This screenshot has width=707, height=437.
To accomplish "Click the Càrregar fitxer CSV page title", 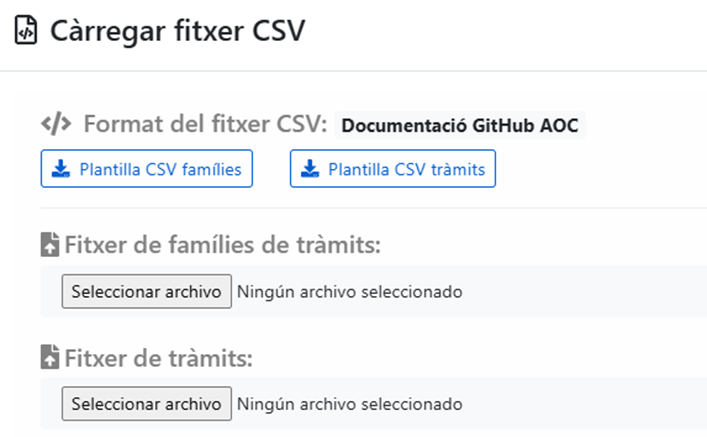I will (177, 31).
